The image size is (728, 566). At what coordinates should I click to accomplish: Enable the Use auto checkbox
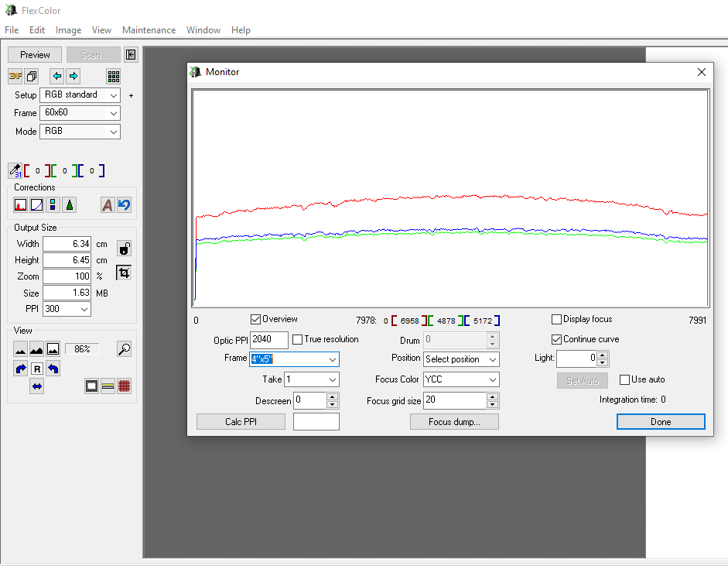(624, 379)
